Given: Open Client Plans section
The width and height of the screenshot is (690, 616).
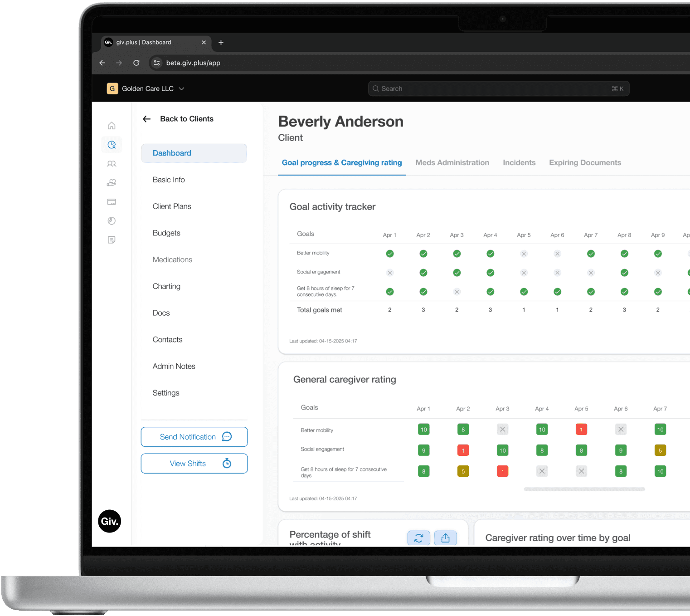Looking at the screenshot, I should coord(172,206).
